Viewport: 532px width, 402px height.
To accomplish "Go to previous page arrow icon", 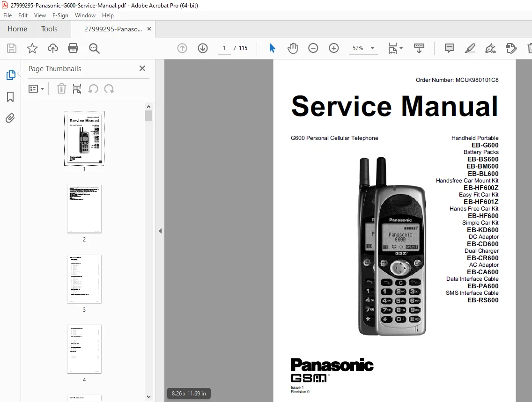I will coord(182,48).
